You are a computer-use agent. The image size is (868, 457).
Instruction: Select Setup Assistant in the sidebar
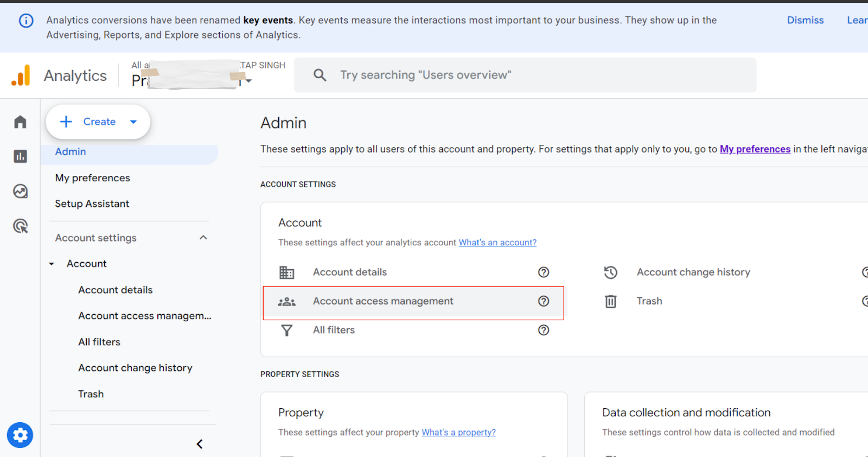(x=92, y=204)
